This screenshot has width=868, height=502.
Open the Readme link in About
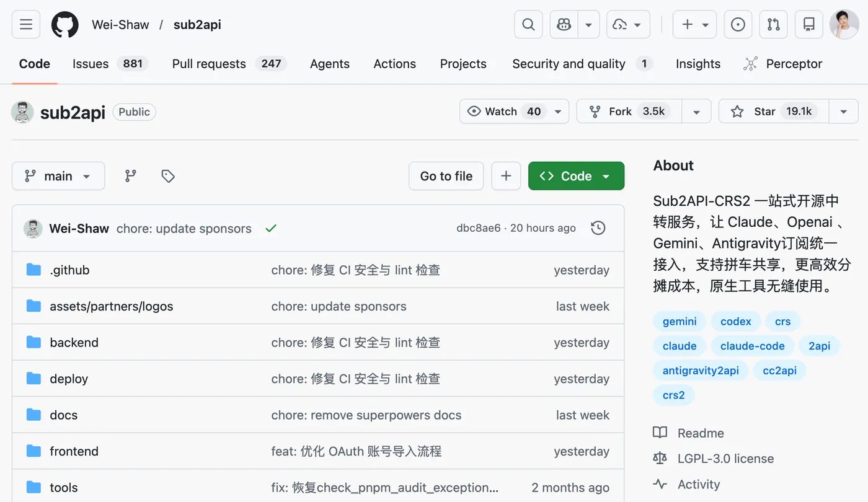click(x=688, y=433)
